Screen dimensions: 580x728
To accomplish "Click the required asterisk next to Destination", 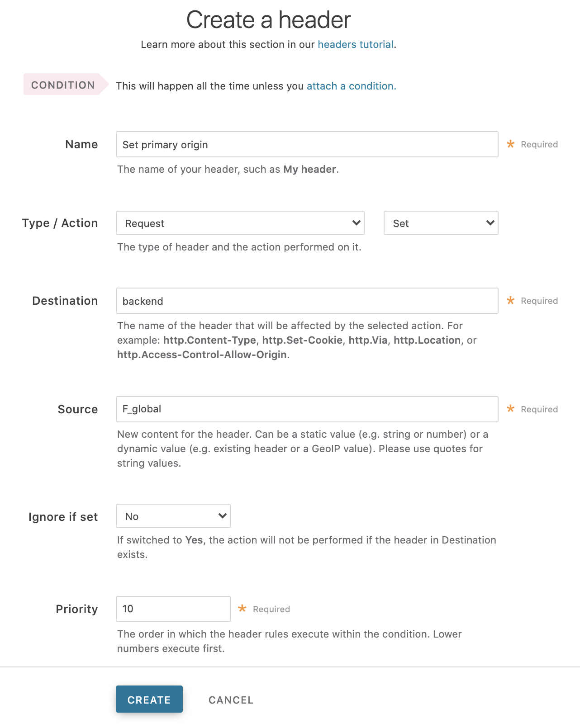I will [x=510, y=300].
